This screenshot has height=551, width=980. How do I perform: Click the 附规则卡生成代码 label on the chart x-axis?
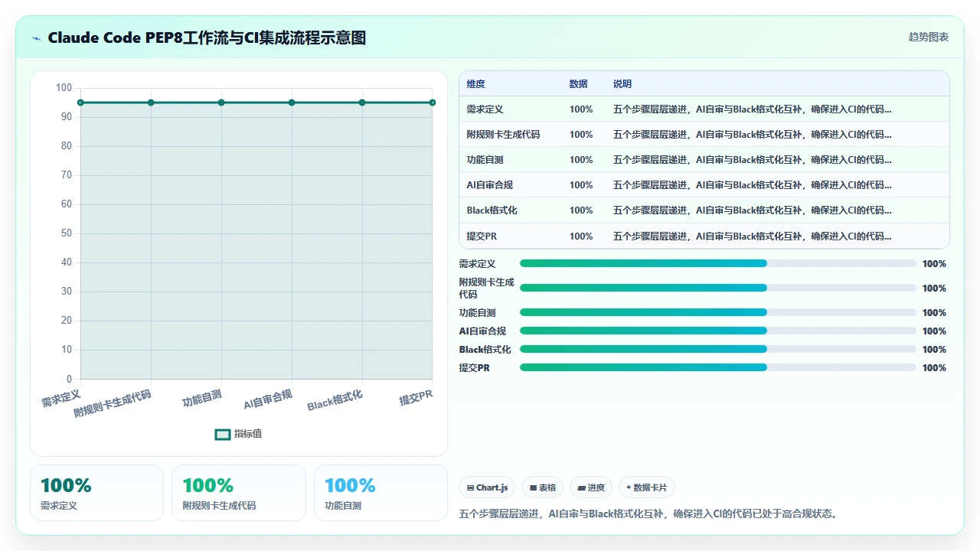[112, 404]
